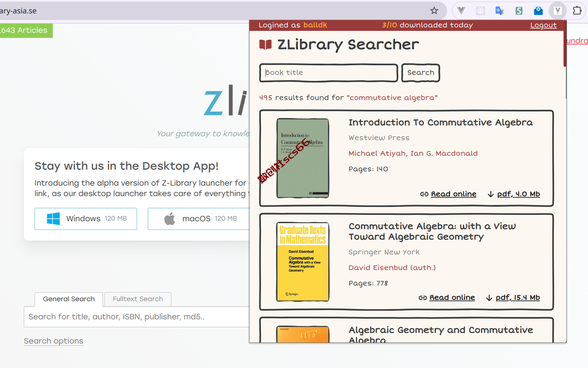588x368 pixels.
Task: Click title 'Introduction To Commutative Algebra'
Action: [441, 122]
